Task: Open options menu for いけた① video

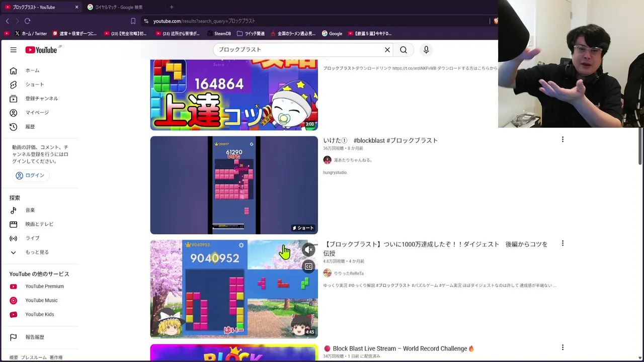Action: [562, 140]
